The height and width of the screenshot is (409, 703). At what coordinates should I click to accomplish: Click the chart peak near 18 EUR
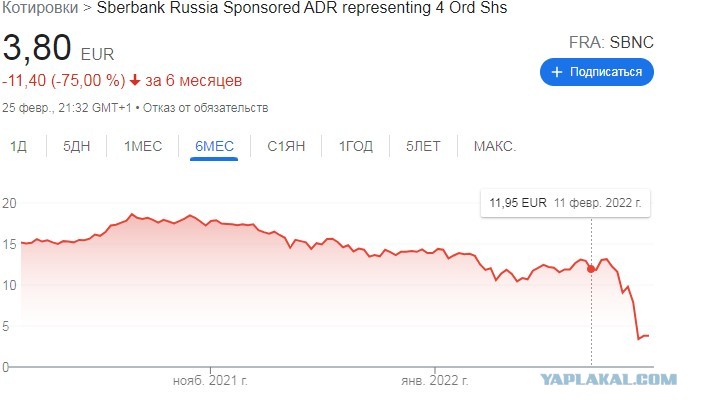131,214
